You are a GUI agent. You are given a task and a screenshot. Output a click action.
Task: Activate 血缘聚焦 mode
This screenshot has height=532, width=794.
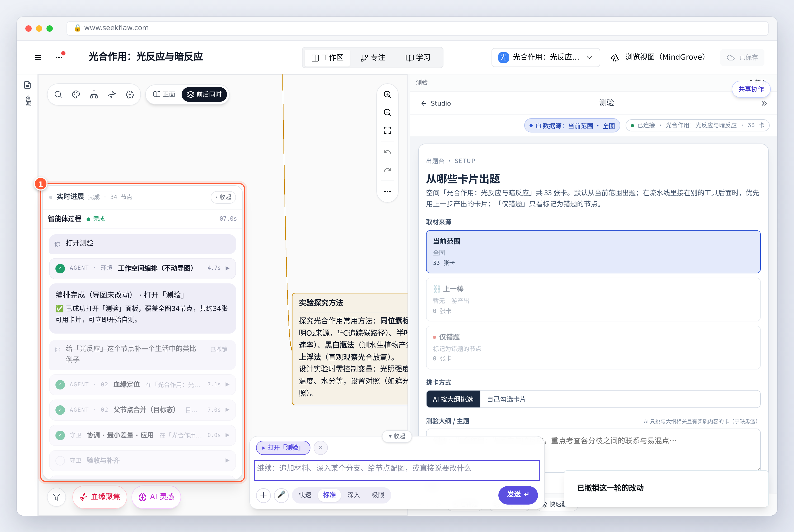tap(100, 497)
